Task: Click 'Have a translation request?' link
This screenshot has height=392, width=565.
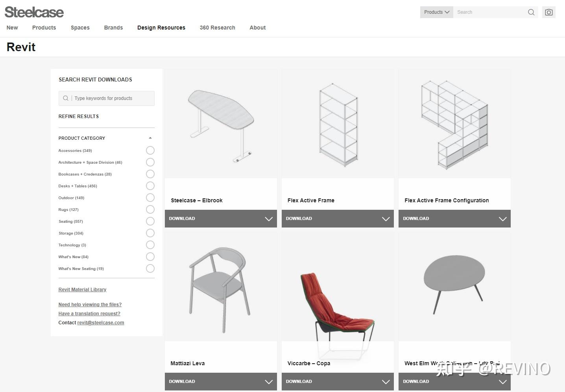Action: [x=89, y=314]
